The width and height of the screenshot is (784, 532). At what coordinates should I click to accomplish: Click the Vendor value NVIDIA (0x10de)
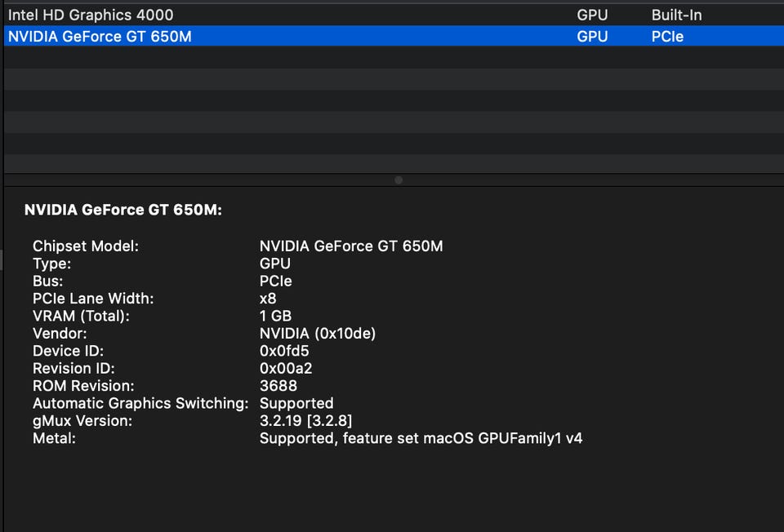(318, 333)
